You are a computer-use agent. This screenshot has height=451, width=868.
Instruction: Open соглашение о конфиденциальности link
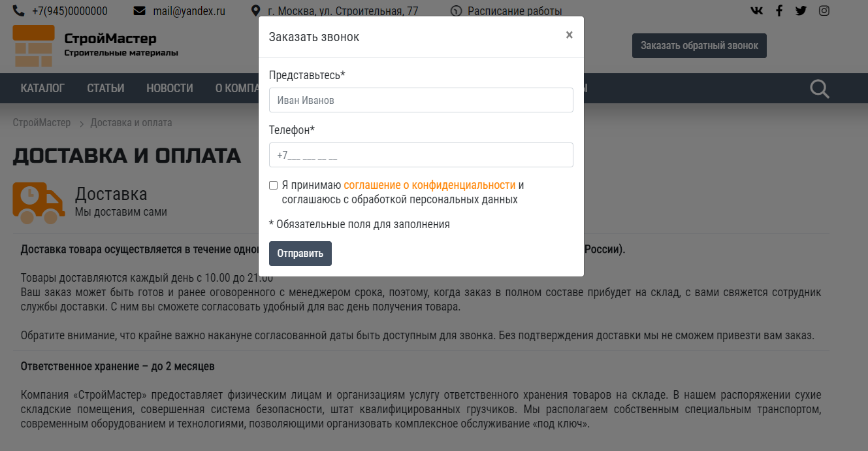coord(429,185)
